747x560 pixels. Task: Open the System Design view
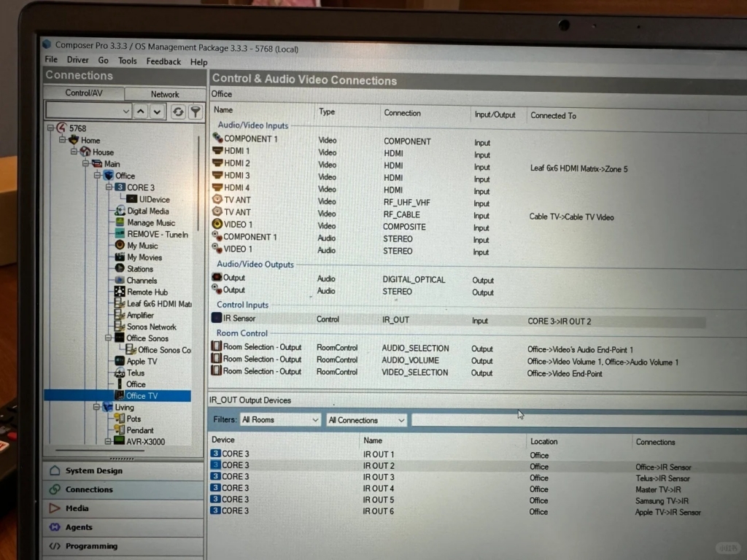point(124,470)
